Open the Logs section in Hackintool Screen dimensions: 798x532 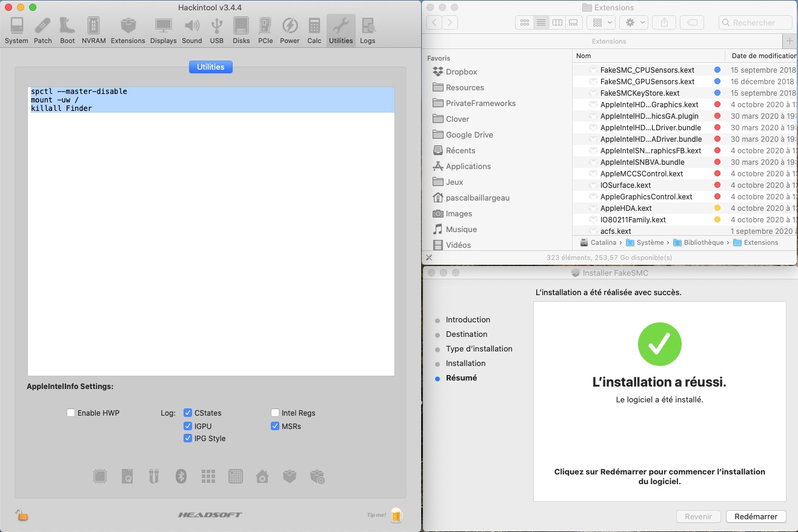pyautogui.click(x=367, y=30)
